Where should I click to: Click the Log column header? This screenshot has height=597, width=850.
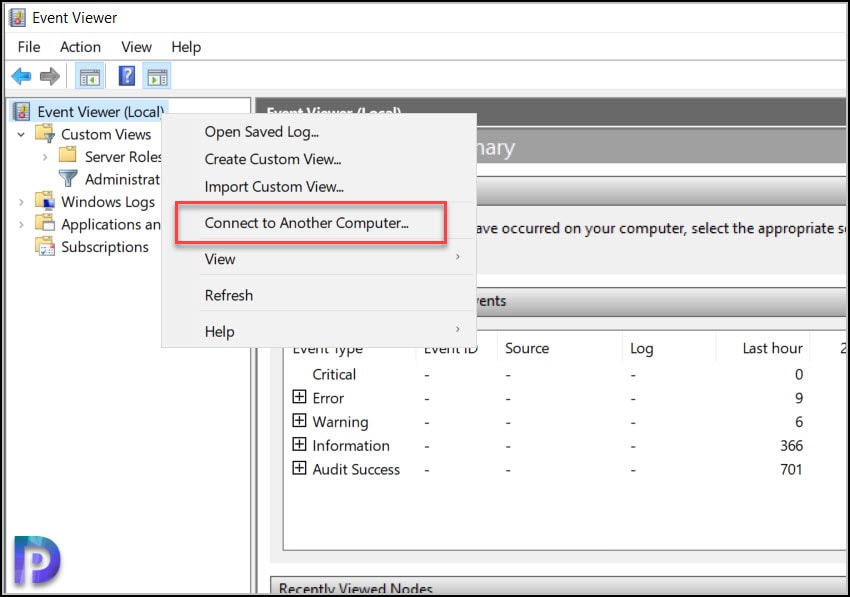pyautogui.click(x=669, y=348)
